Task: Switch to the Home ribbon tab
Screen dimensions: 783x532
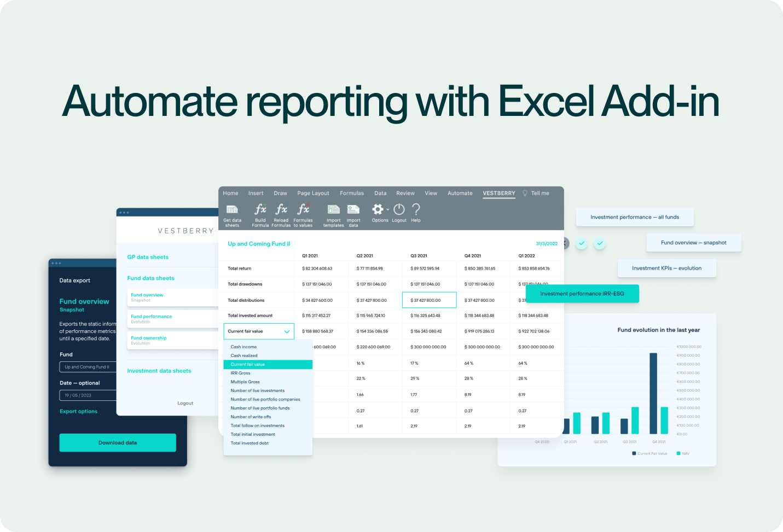Action: point(230,193)
